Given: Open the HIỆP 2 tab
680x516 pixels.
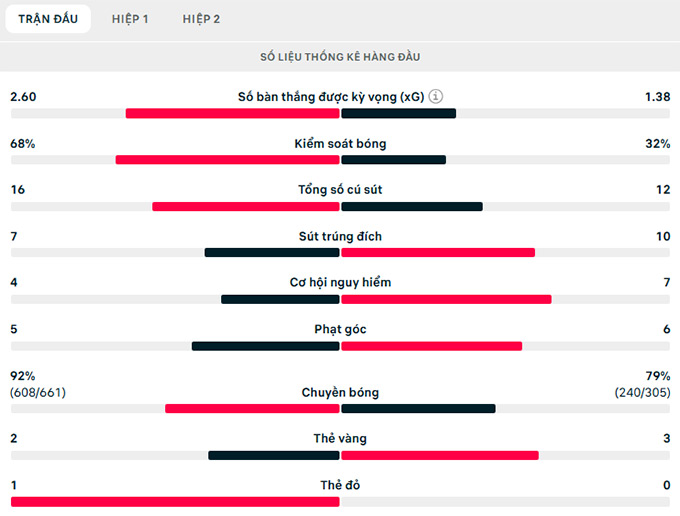Looking at the screenshot, I should [201, 19].
